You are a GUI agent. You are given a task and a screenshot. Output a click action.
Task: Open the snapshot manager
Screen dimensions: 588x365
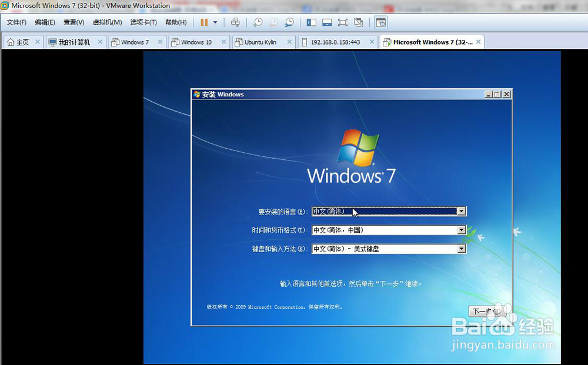point(289,22)
